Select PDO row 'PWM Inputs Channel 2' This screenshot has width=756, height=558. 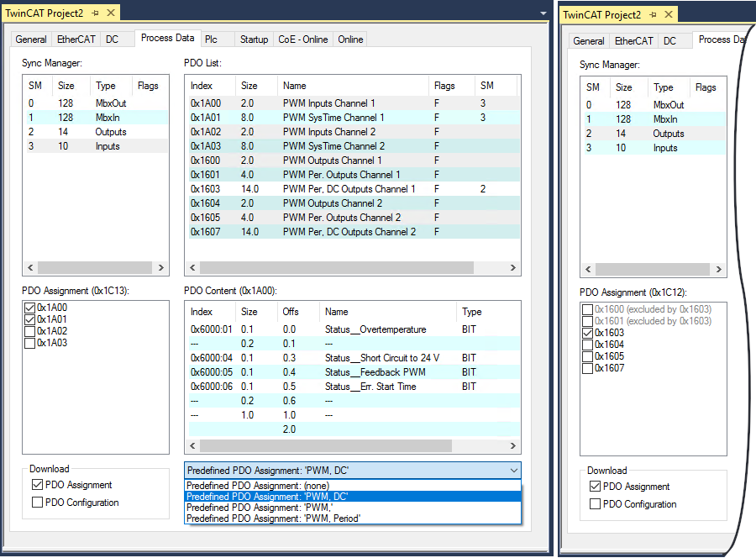(353, 132)
